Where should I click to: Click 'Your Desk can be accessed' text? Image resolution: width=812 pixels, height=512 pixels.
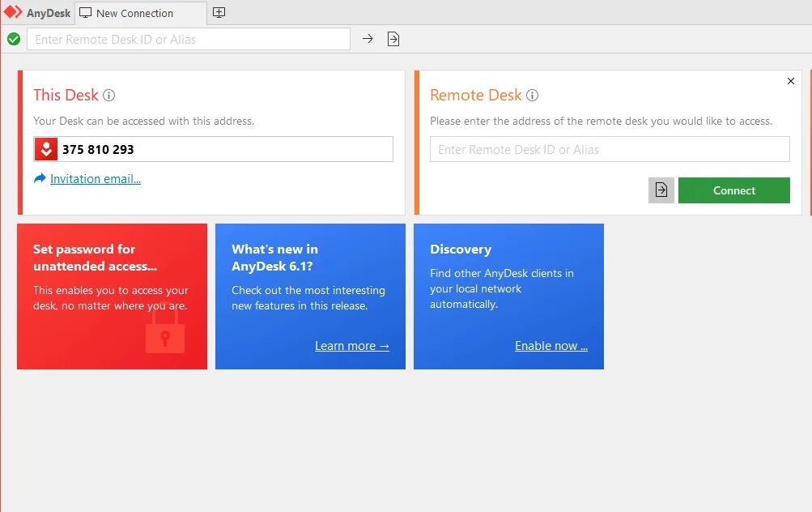click(x=143, y=122)
